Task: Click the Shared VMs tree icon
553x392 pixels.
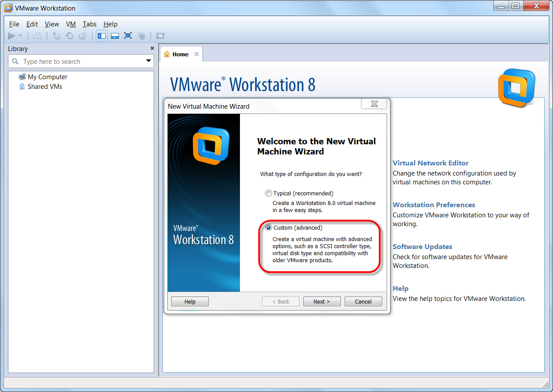Action: tap(22, 86)
